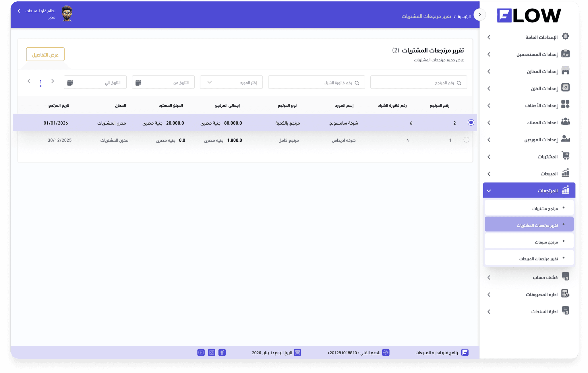
Task: Open the Instagram icon in the footer
Action: 211,352
